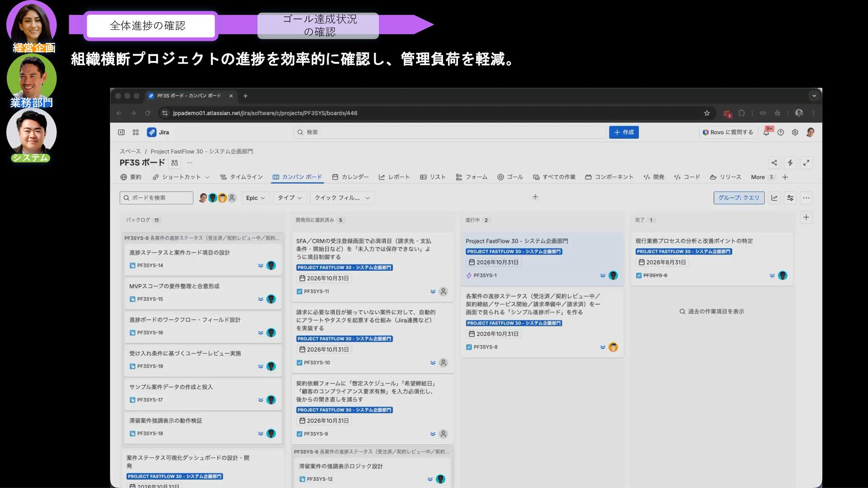The image size is (868, 488).
Task: Toggle the unassigned avatar filter
Action: click(232, 198)
